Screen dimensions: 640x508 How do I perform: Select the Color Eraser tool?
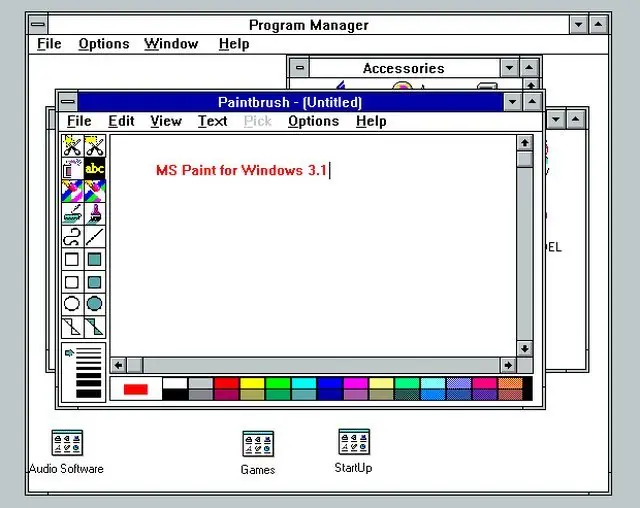pyautogui.click(x=72, y=191)
